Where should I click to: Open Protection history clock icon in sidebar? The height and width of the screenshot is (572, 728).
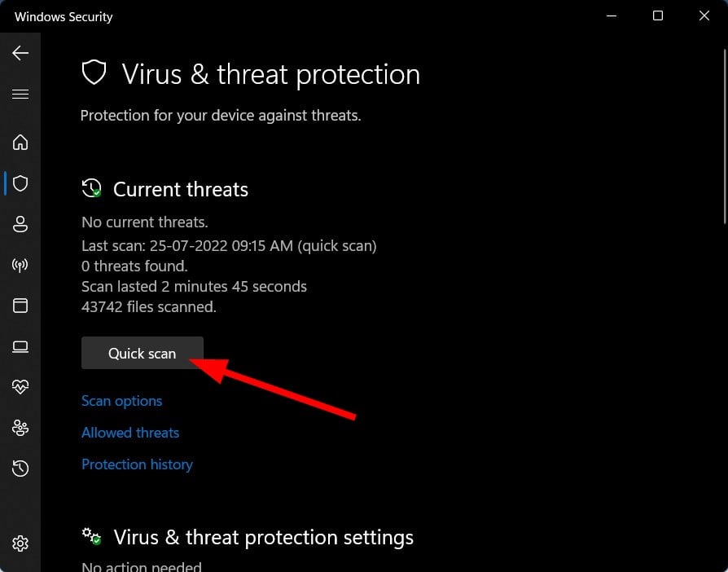point(20,469)
